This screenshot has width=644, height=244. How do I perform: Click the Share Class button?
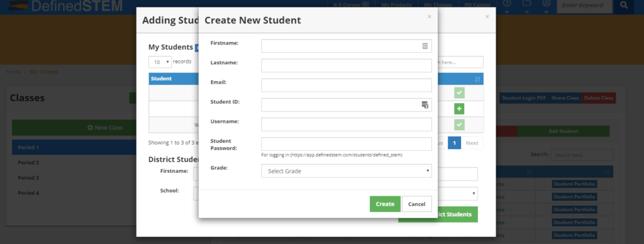coord(565,97)
